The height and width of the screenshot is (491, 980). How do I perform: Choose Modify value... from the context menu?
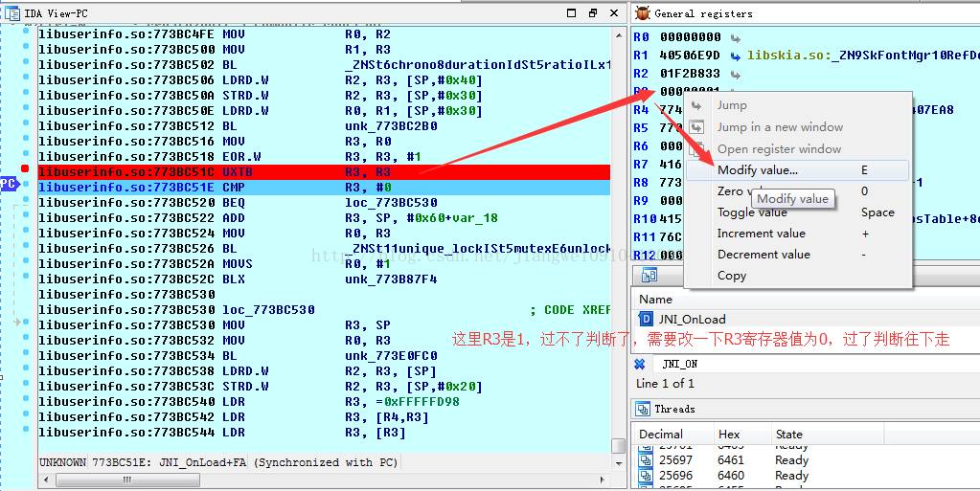(797, 170)
